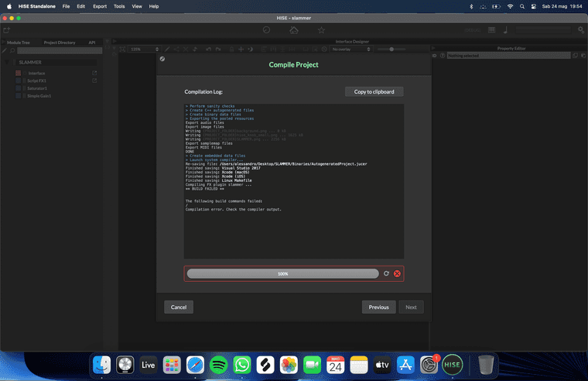
Task: Collapse the Property Editor panel triangle
Action: click(x=433, y=48)
